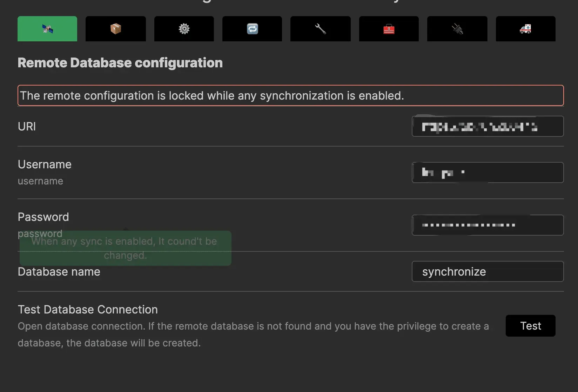
Task: Open the electric plug tab
Action: click(x=457, y=29)
